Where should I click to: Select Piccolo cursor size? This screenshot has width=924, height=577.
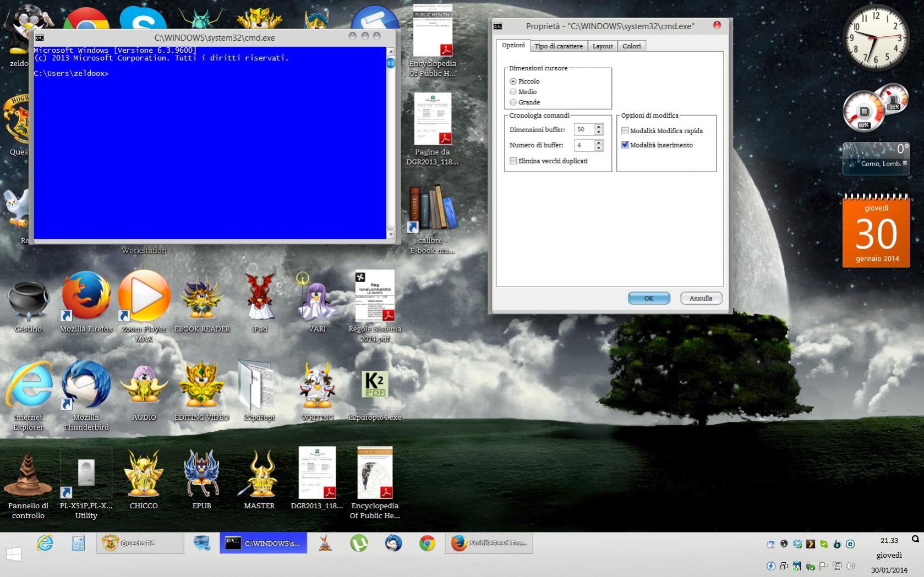pos(513,81)
